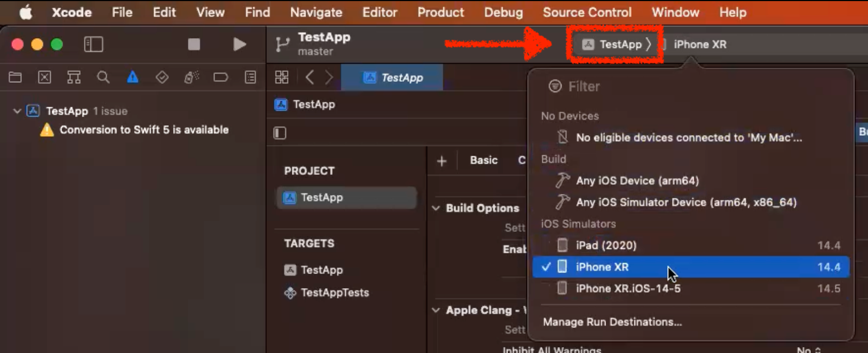Collapse the TestApp issue group
Screen dimensions: 868x353
click(x=17, y=111)
